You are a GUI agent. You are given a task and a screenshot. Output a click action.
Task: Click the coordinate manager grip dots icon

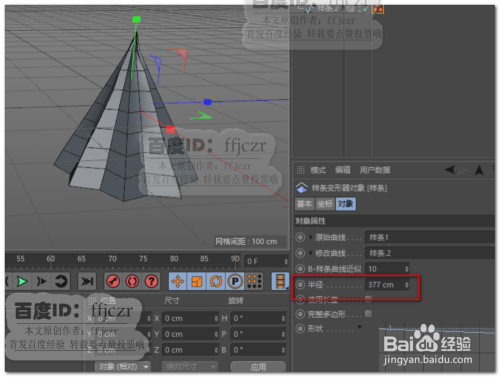click(x=92, y=301)
